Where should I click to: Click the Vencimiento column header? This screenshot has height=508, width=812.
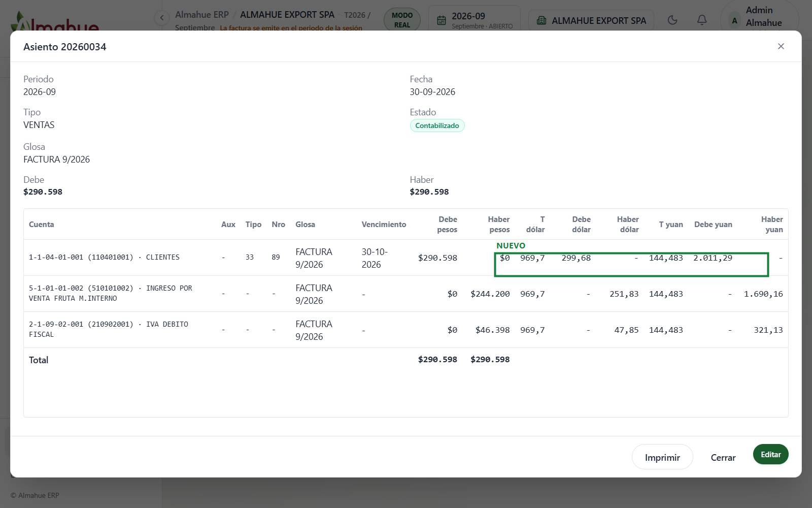click(384, 225)
